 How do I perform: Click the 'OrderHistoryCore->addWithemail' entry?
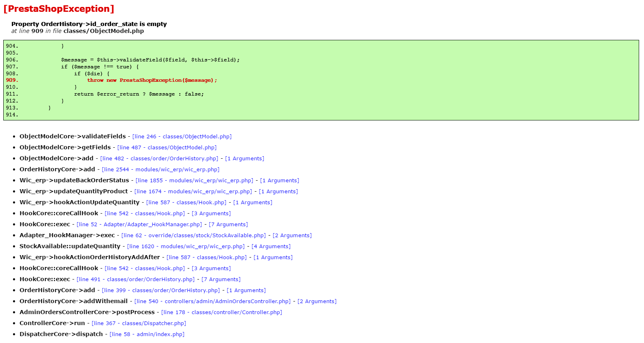(74, 301)
